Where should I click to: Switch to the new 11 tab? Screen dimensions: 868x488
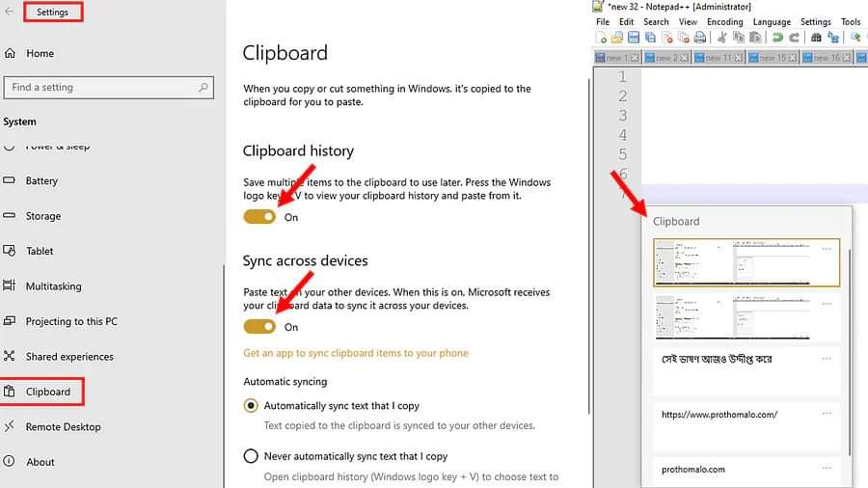tap(718, 58)
